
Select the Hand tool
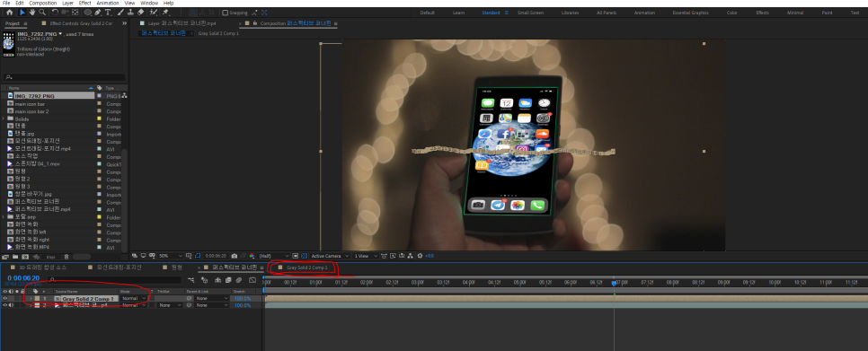(32, 13)
